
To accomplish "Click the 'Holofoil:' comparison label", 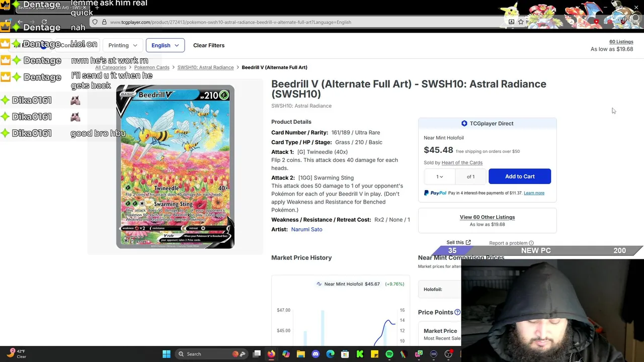I will pos(433,289).
